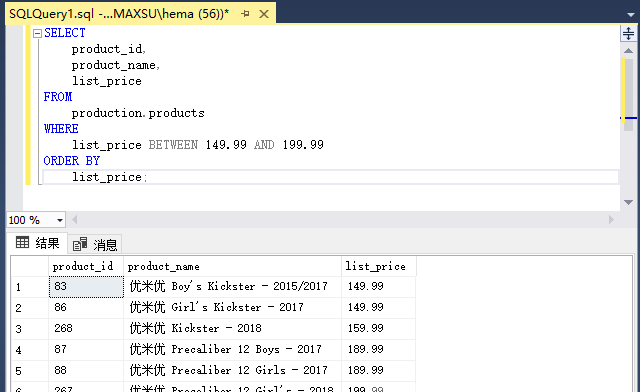Open the document tabs list arrow
The image size is (640, 392).
(x=631, y=14)
